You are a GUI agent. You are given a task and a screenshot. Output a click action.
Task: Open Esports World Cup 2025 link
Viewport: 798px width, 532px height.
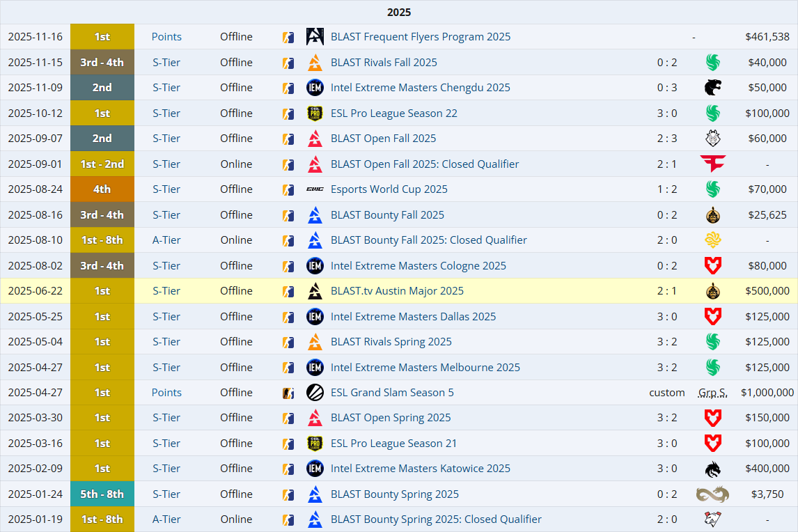389,189
